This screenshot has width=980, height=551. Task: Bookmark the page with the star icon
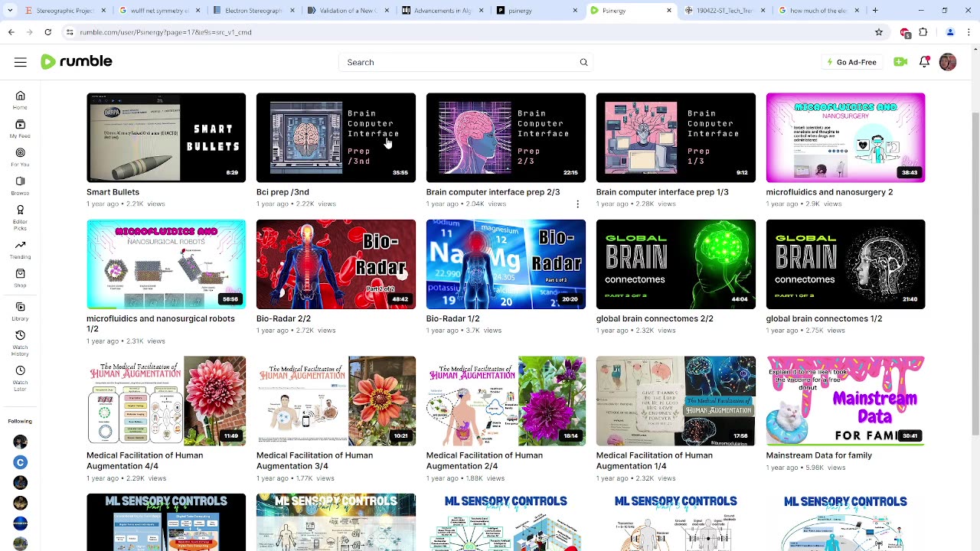(x=879, y=32)
